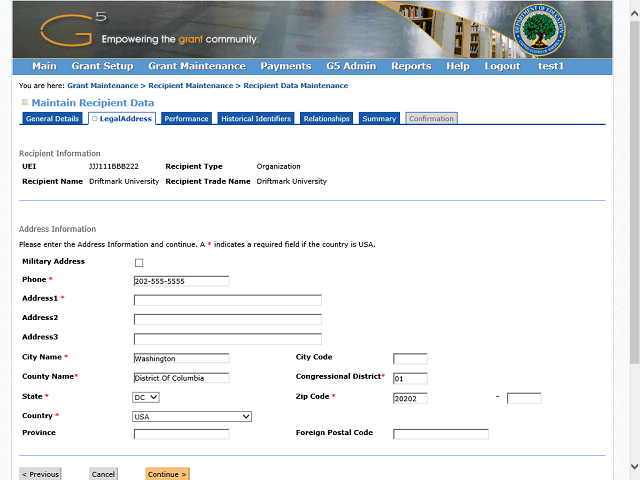Click the County Name input field
This screenshot has width=640, height=480.
tap(182, 378)
